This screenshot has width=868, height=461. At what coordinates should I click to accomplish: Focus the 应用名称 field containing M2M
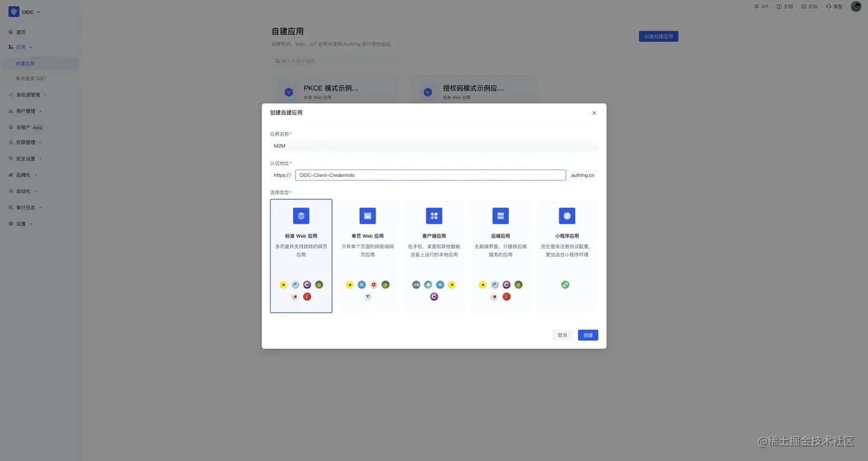click(x=434, y=146)
